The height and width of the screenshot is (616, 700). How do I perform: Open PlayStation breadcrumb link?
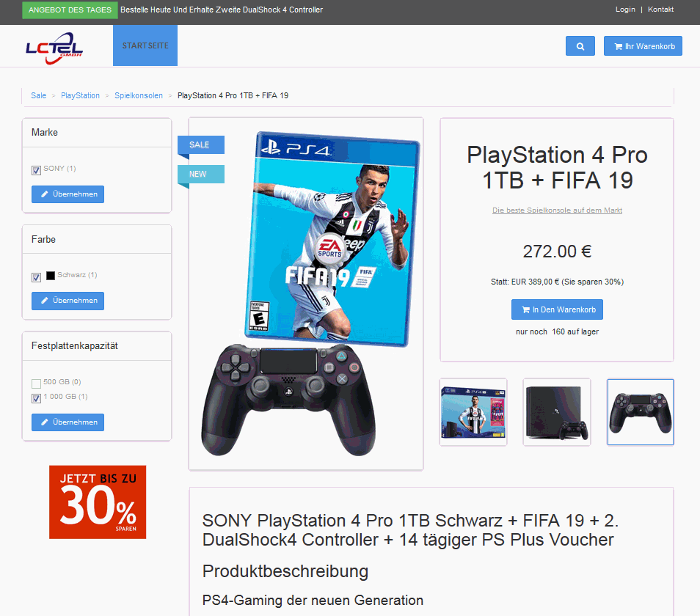coord(81,95)
